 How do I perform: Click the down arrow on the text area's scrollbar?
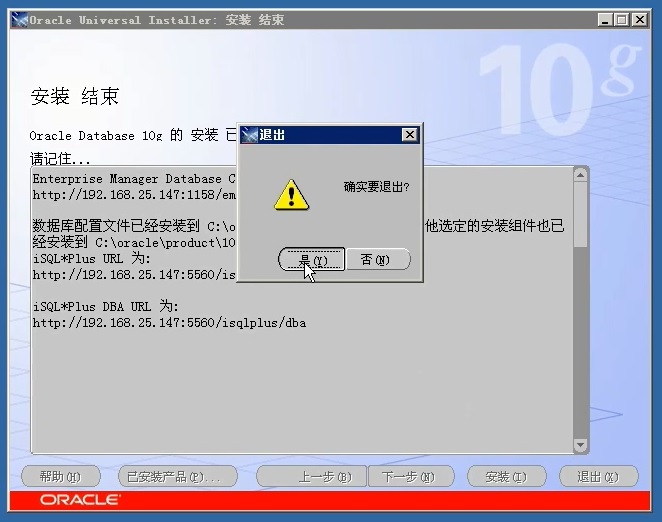(x=581, y=445)
